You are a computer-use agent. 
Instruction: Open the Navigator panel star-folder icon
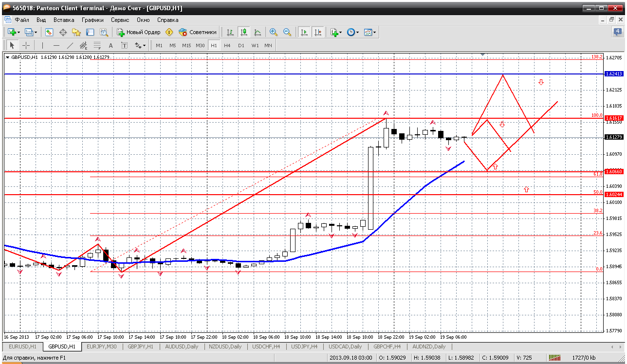point(76,32)
